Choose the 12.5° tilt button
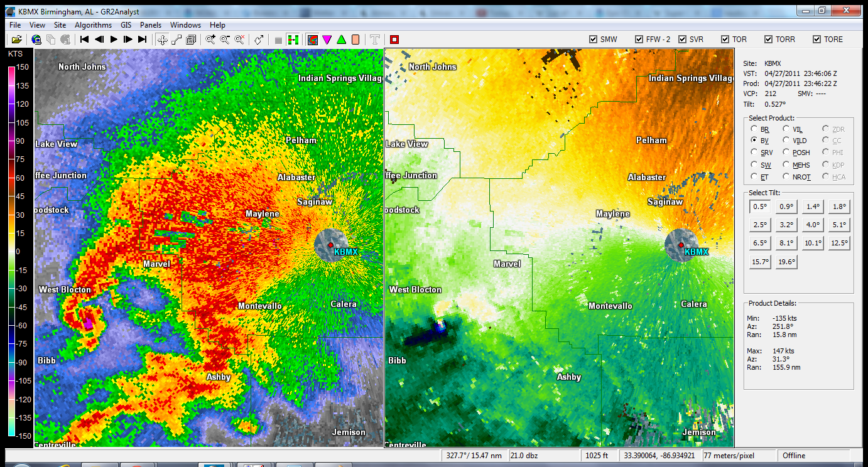This screenshot has width=868, height=467. [x=839, y=243]
